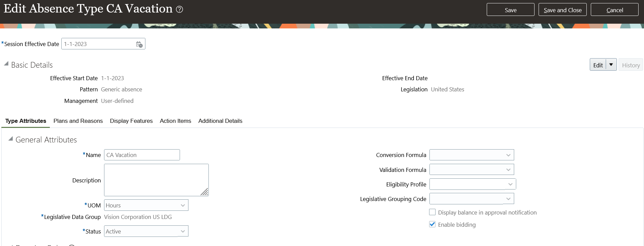644x246 pixels.
Task: Collapse the Basic Details section triangle
Action: 6,64
